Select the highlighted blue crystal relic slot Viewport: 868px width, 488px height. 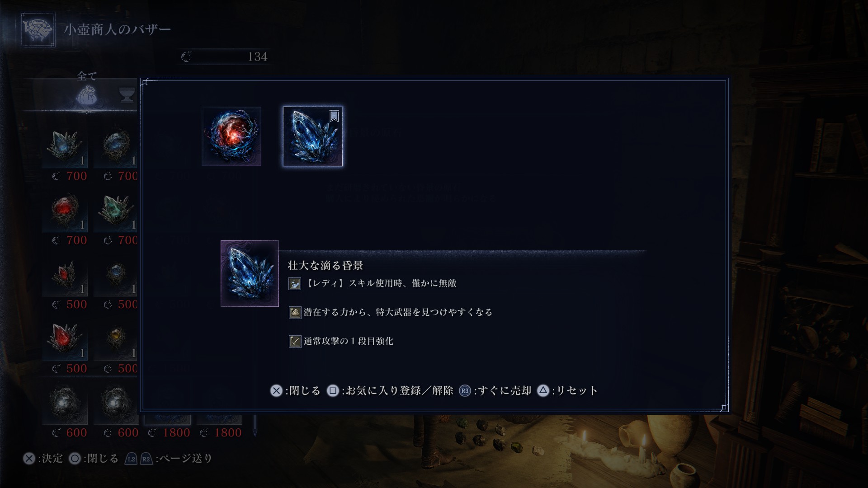tap(313, 136)
